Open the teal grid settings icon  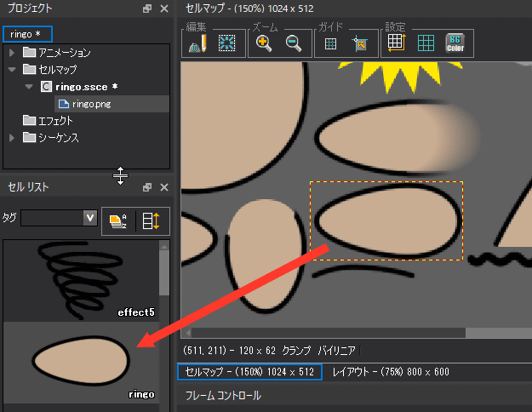(x=426, y=43)
